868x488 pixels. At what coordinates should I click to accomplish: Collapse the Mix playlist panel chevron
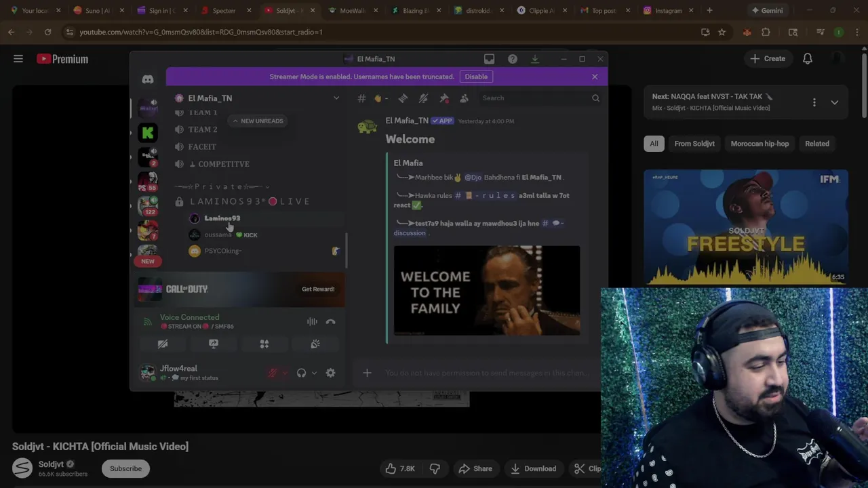[835, 102]
